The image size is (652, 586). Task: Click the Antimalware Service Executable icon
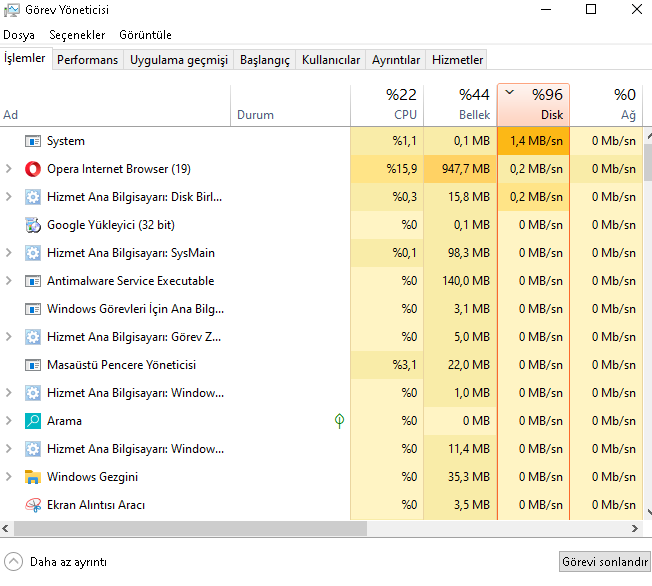click(33, 281)
